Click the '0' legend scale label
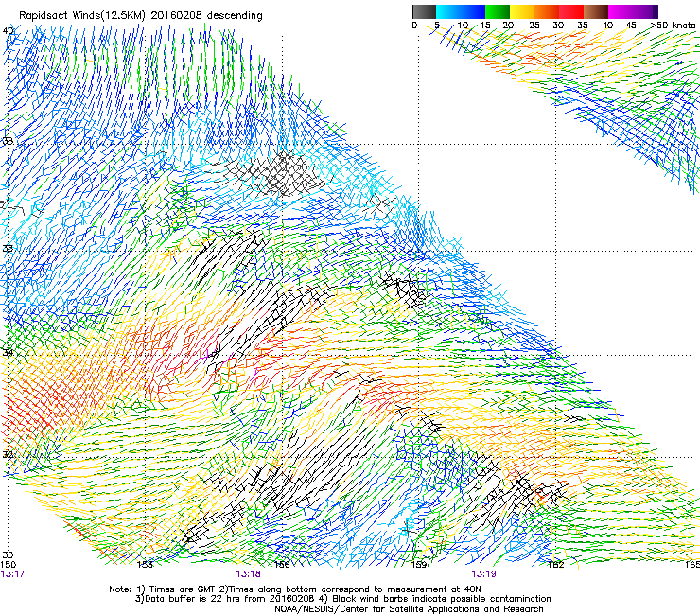The width and height of the screenshot is (700, 615). [x=414, y=26]
